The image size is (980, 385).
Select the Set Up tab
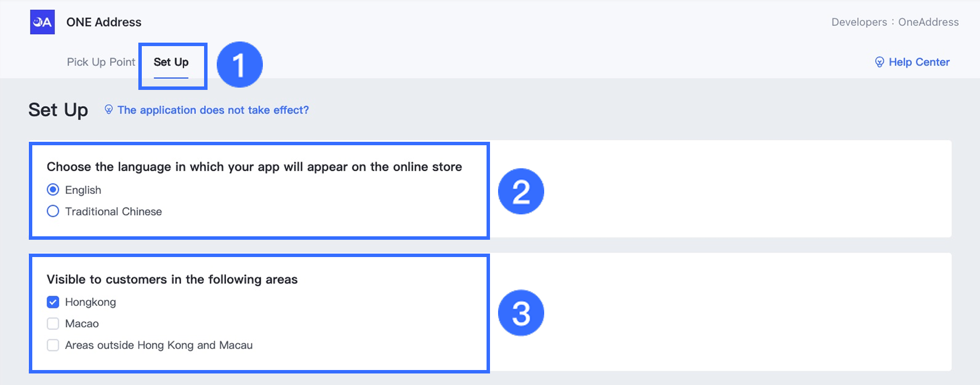(x=171, y=62)
